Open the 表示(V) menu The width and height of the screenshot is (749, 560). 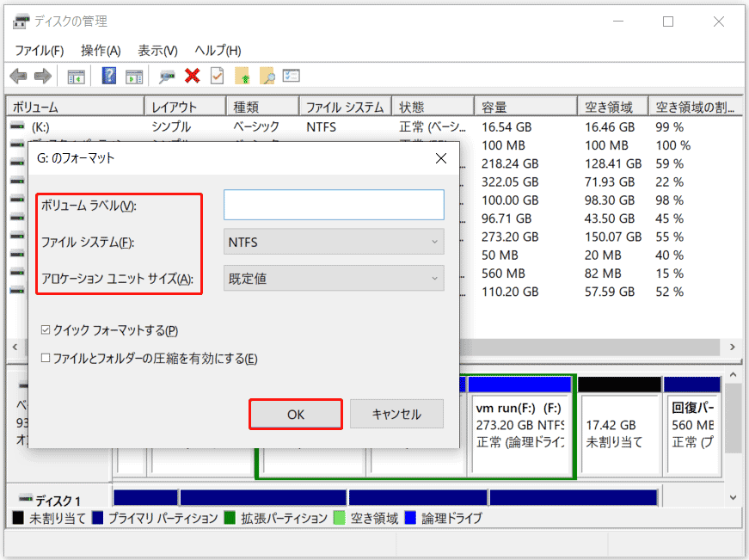(157, 51)
